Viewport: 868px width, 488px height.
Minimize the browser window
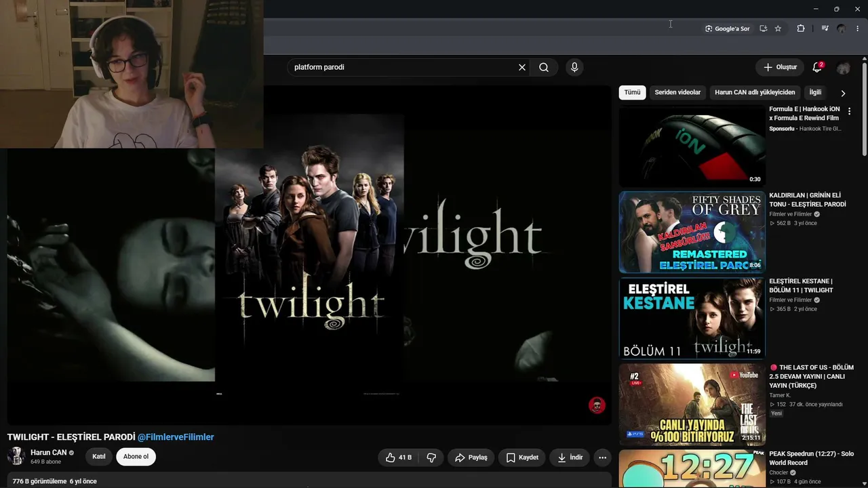click(x=816, y=9)
